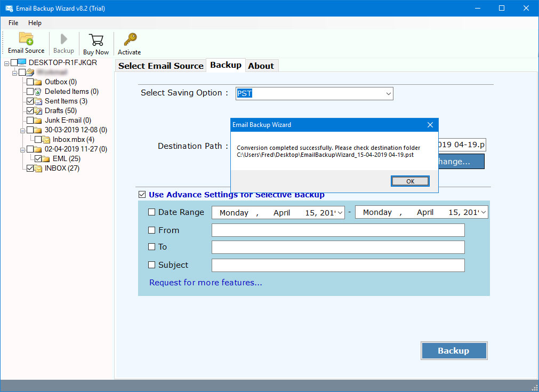Uncheck the EML (25) checkbox
Screen dimensions: 539x392
[x=38, y=159]
